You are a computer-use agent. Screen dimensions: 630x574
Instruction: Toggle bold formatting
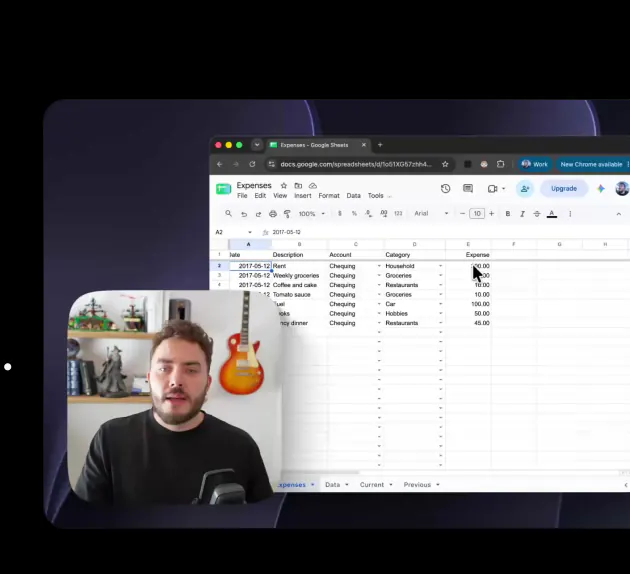coord(508,214)
